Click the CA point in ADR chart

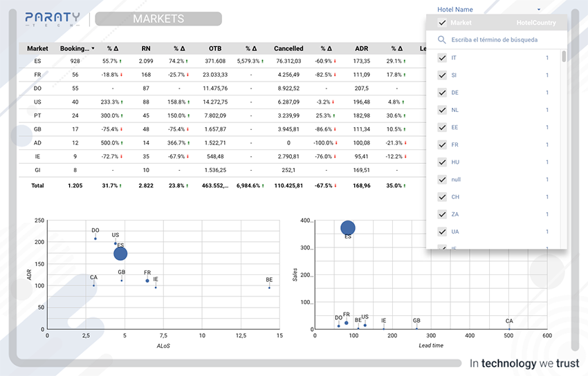coord(93,285)
